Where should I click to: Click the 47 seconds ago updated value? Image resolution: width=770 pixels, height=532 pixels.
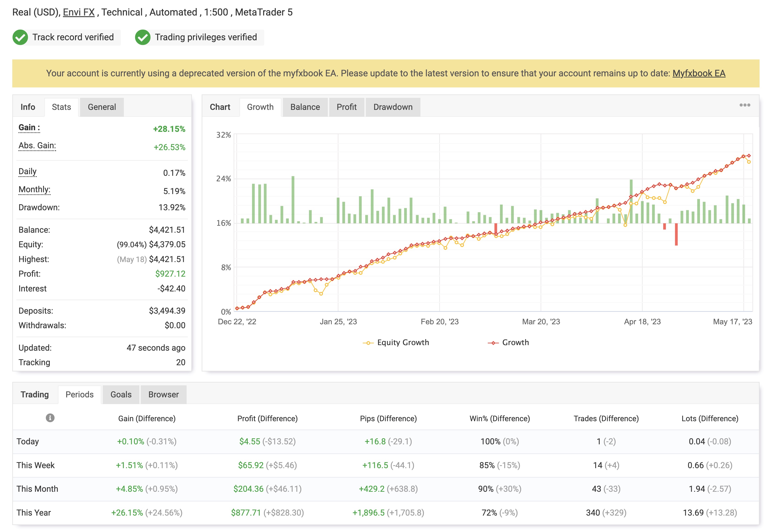(156, 348)
